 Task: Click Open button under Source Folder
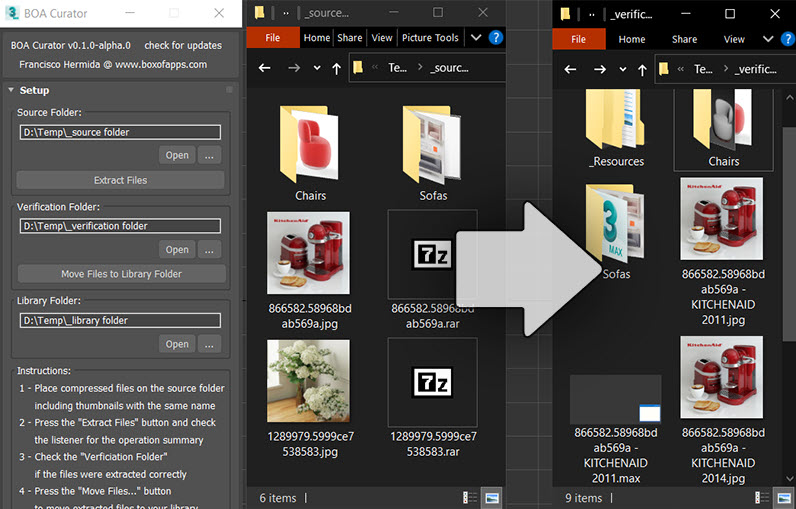coord(177,155)
